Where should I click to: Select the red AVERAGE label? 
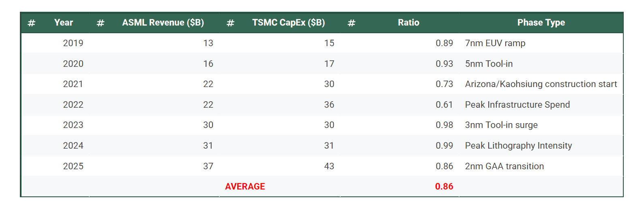click(x=245, y=187)
